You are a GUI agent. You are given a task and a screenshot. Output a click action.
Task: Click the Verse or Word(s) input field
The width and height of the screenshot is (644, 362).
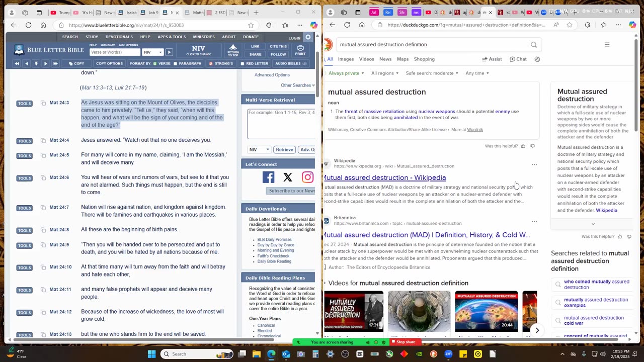click(x=115, y=52)
